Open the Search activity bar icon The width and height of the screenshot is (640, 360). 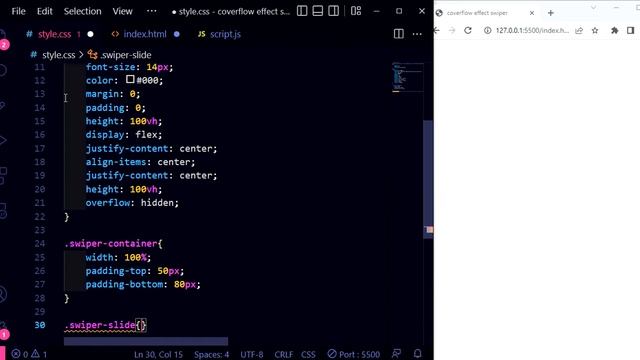tap(2, 70)
